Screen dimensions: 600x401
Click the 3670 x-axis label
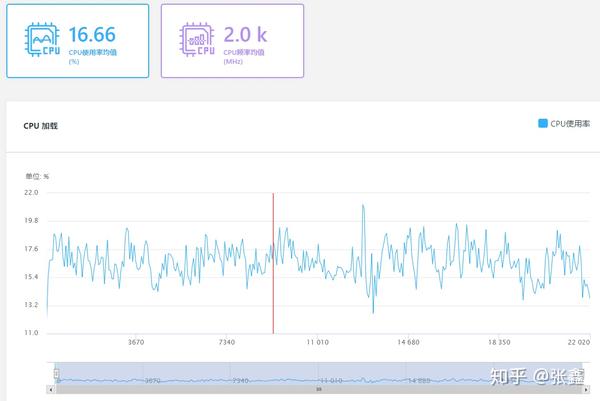136,342
